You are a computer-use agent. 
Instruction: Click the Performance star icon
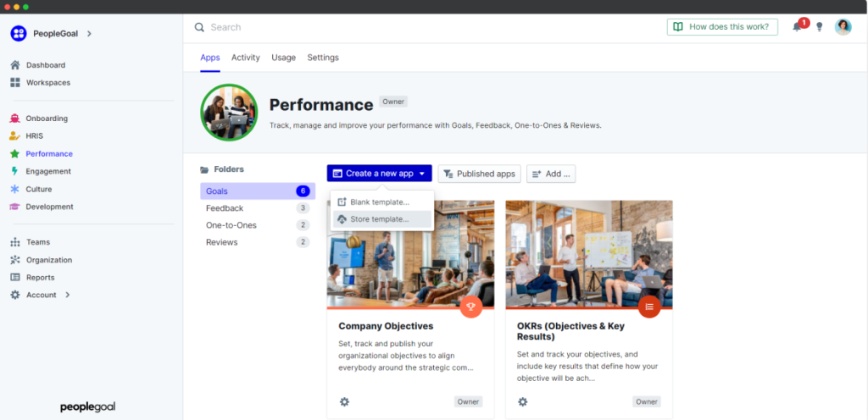coord(15,153)
